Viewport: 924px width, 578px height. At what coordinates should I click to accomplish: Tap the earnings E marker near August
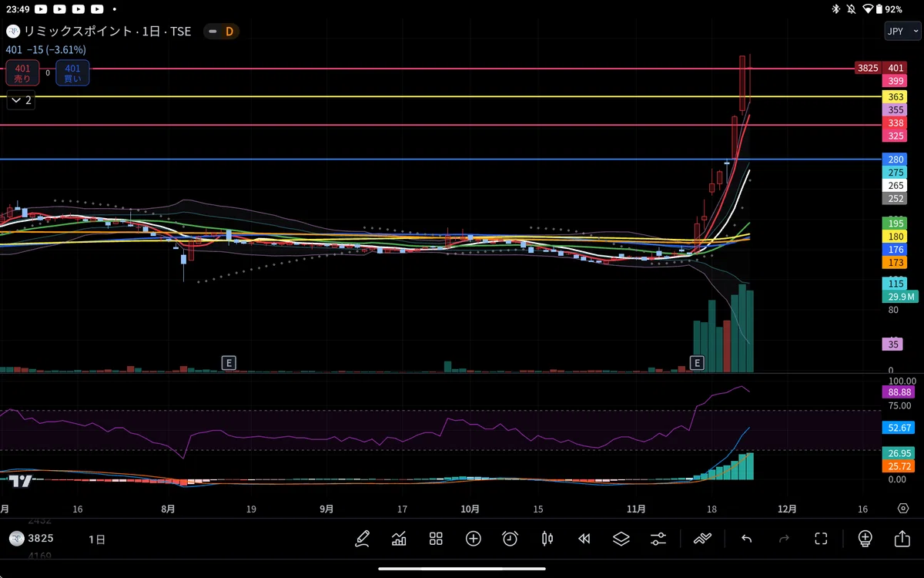[228, 362]
